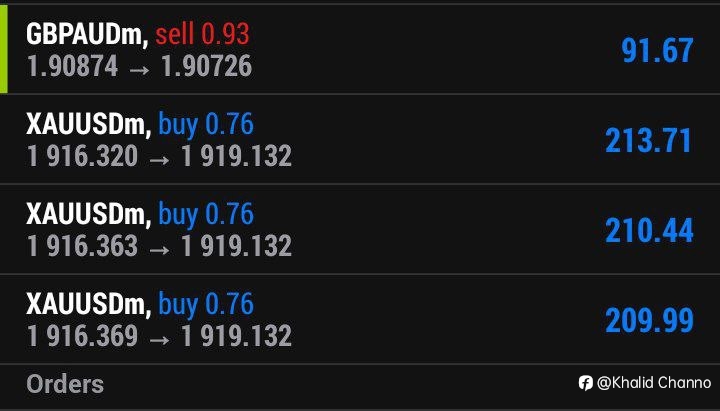Image resolution: width=720 pixels, height=411 pixels.
Task: Click "buy 0.76" label above 1 916.320
Action: pyautogui.click(x=206, y=124)
